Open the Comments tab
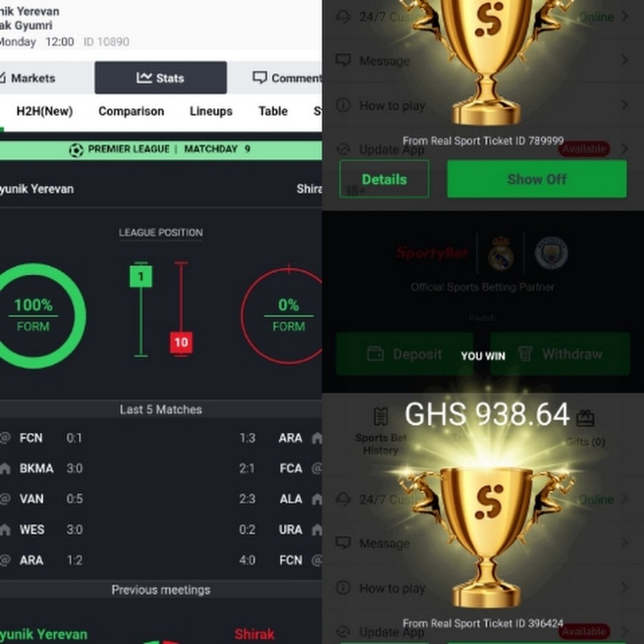This screenshot has width=644, height=644. (x=287, y=77)
